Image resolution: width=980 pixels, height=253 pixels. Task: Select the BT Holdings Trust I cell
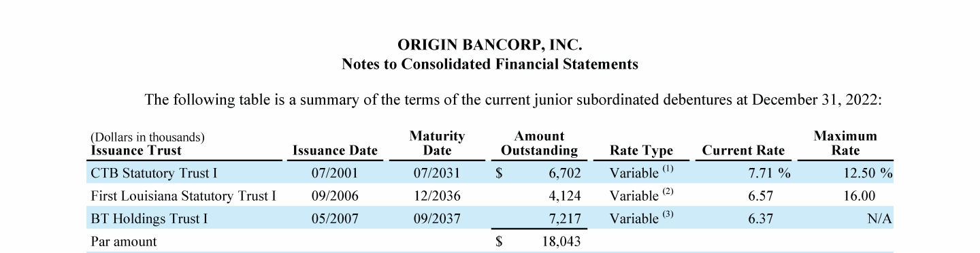click(149, 218)
